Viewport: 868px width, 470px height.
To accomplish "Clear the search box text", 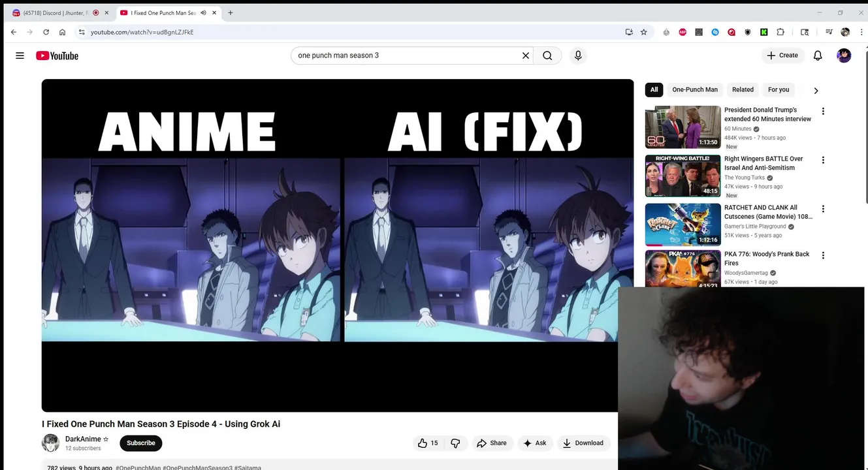I will (525, 55).
